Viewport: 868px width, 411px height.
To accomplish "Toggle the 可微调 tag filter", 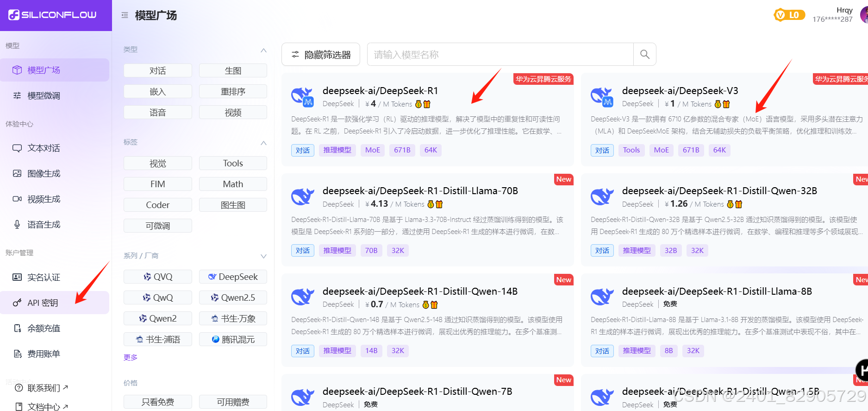I will (x=158, y=226).
